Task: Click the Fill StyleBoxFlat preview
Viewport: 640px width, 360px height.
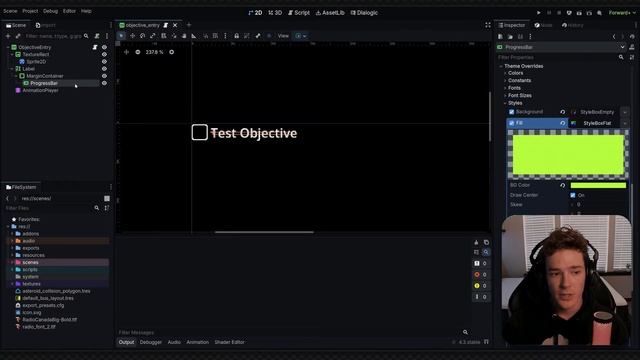Action: pos(568,155)
